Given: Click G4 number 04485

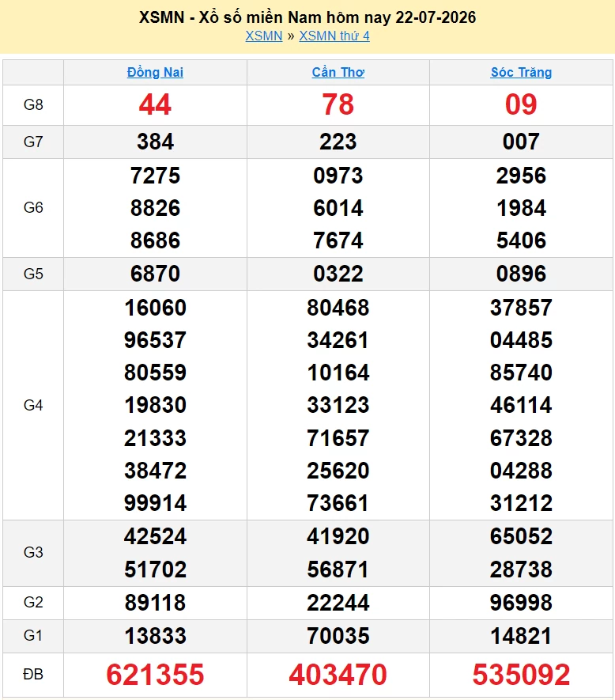Looking at the screenshot, I should click(x=521, y=340).
